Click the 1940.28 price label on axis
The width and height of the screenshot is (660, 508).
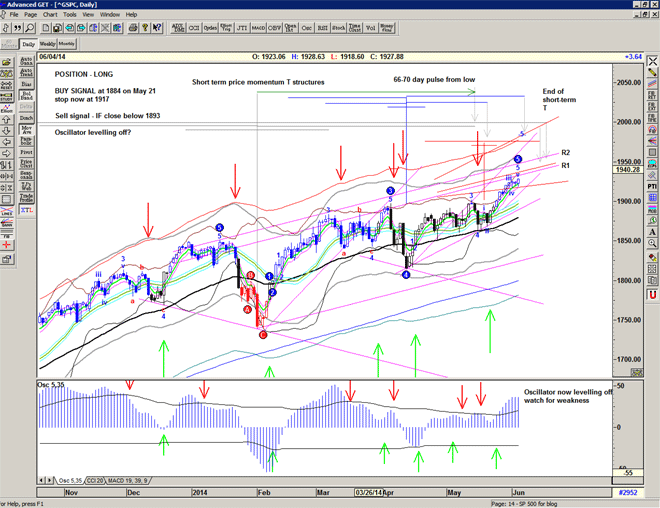tap(627, 170)
